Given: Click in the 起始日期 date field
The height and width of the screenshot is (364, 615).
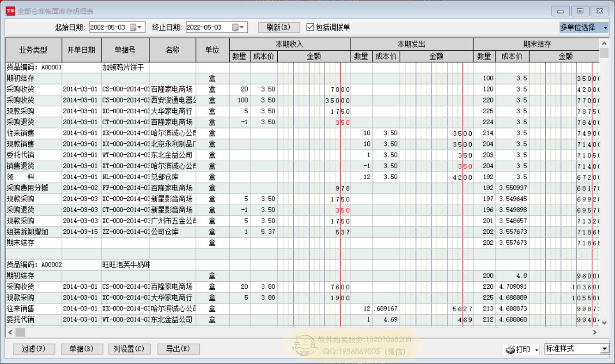Looking at the screenshot, I should 108,28.
